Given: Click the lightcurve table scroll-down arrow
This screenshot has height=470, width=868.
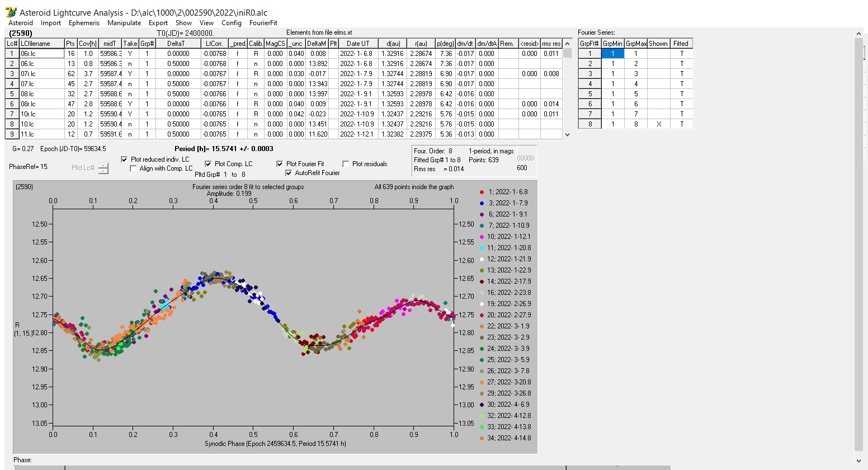Looking at the screenshot, I should tap(568, 134).
